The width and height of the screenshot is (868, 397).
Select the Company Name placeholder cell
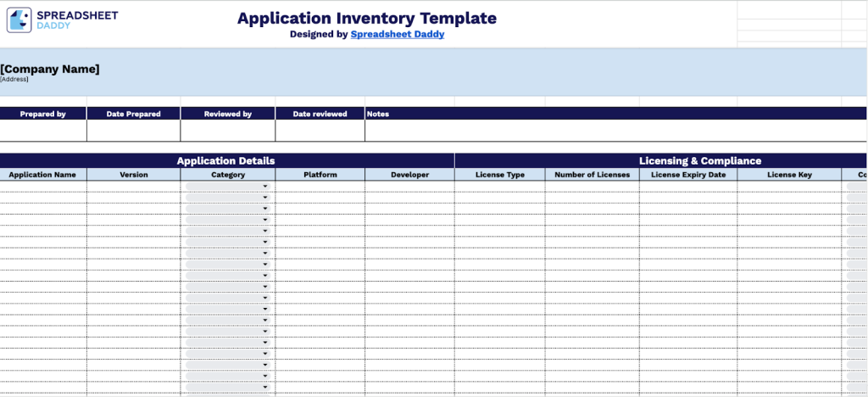(x=50, y=69)
